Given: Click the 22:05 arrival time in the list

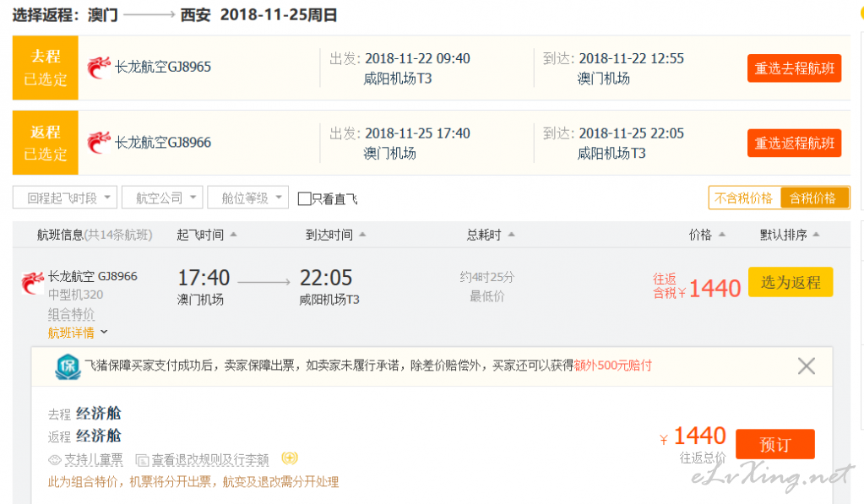Looking at the screenshot, I should point(326,278).
